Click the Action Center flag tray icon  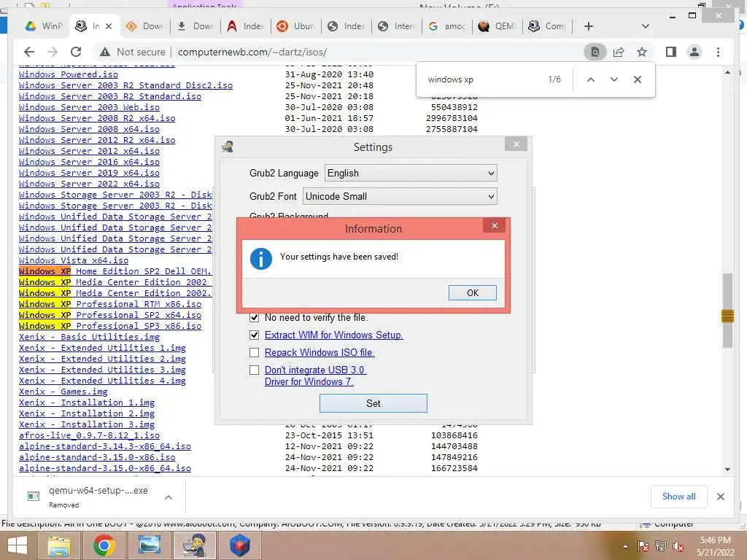[643, 546]
